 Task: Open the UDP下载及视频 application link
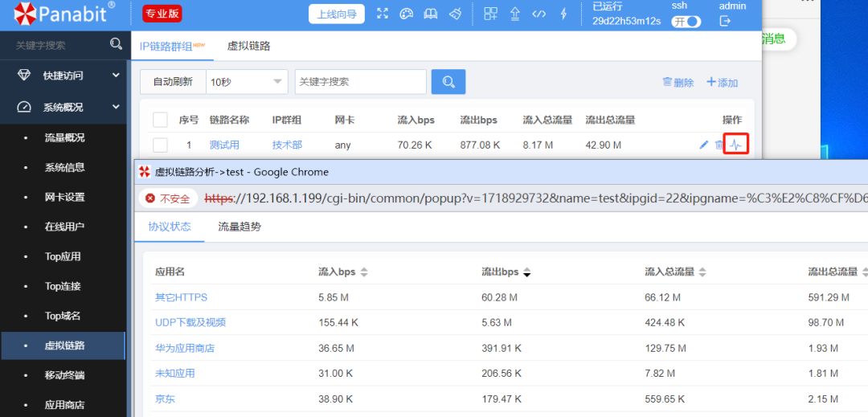point(190,322)
